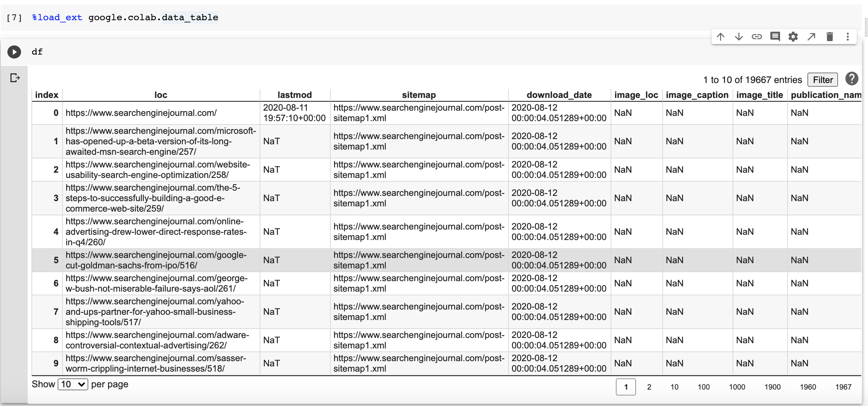Jump to last page 1967
This screenshot has width=868, height=406.
pos(843,387)
